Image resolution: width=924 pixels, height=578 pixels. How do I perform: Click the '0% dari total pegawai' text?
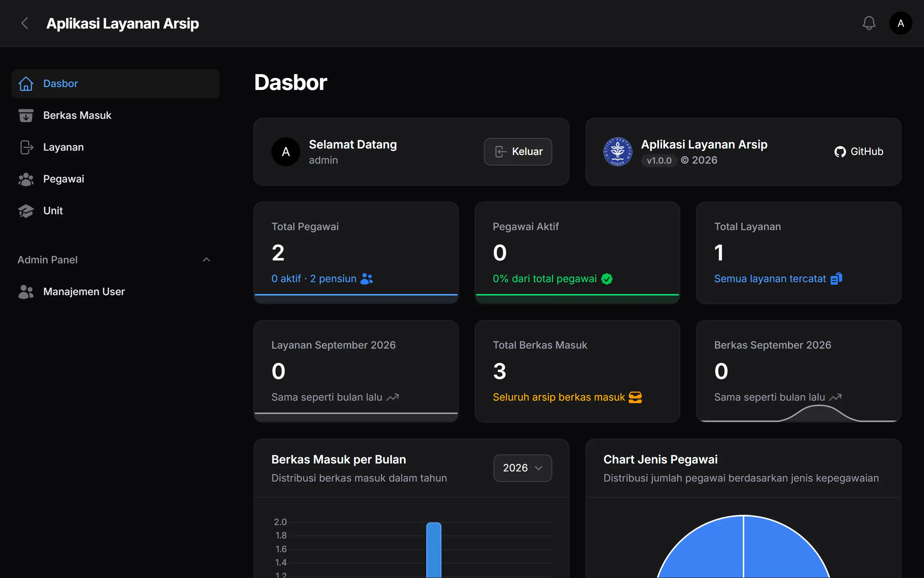(544, 279)
